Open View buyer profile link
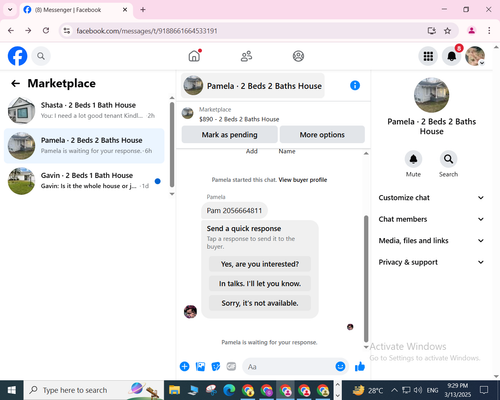The image size is (500, 400). [x=303, y=180]
